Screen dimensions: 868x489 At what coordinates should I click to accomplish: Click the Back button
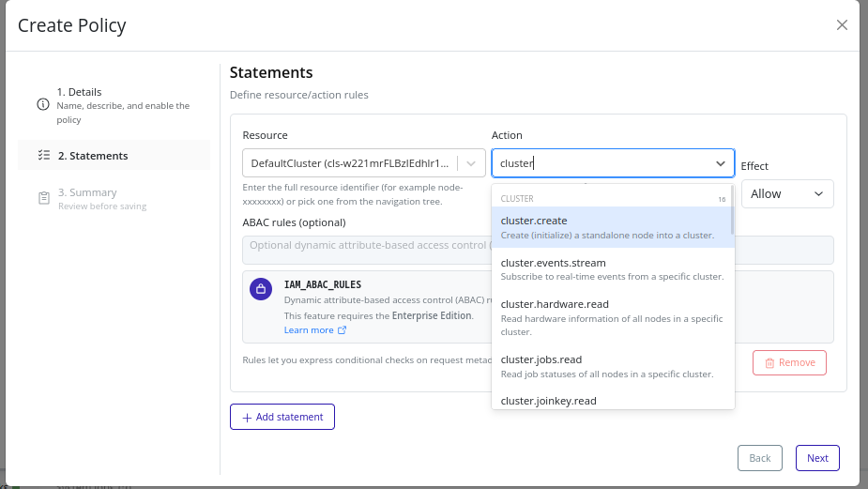tap(759, 458)
